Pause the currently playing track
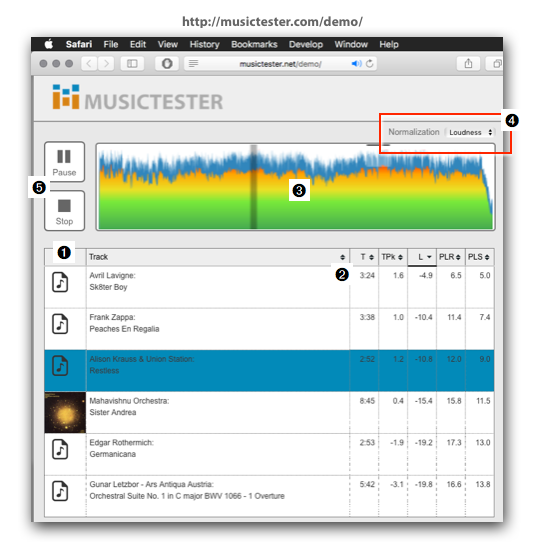 click(64, 162)
